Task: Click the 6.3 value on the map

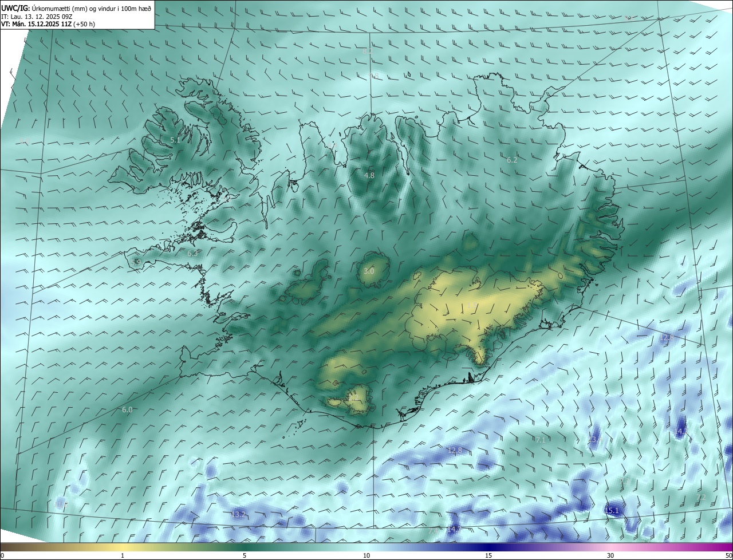Action: 192,253
